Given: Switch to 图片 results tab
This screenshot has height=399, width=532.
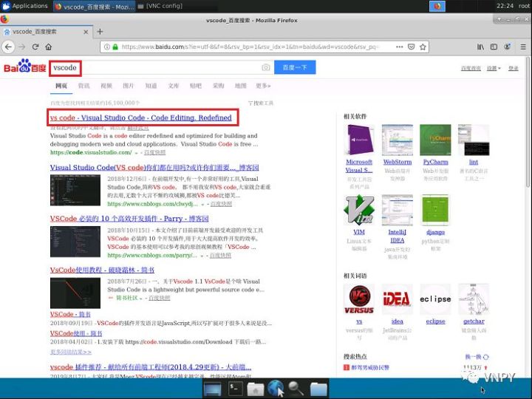Looking at the screenshot, I should (x=129, y=86).
